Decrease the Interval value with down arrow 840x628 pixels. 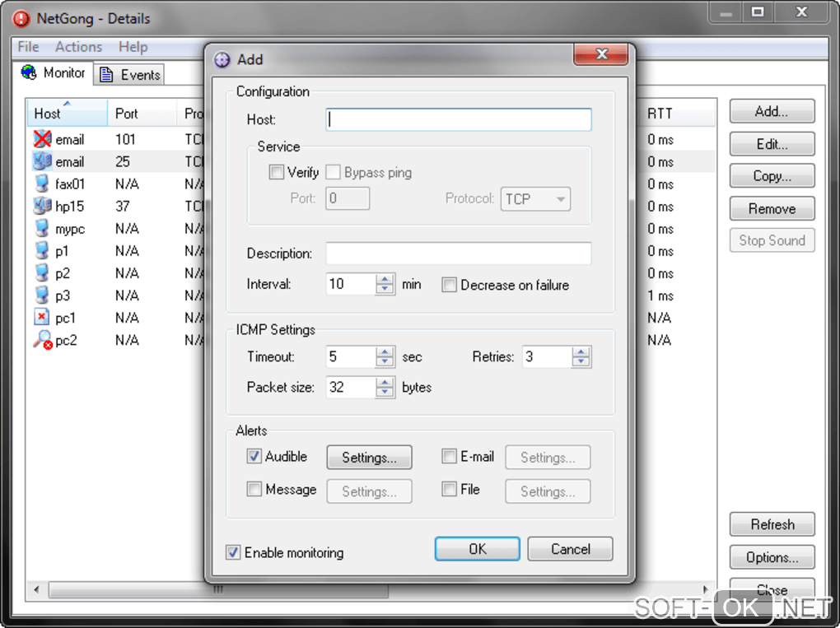pyautogui.click(x=385, y=289)
